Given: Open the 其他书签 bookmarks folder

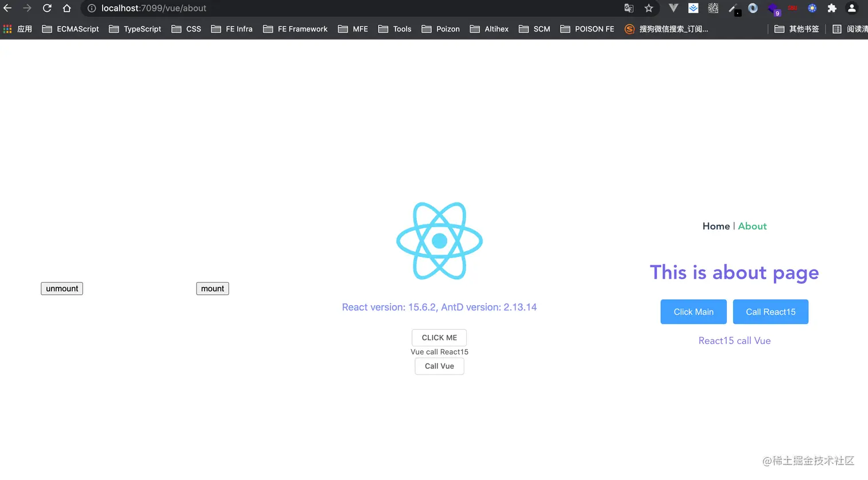Looking at the screenshot, I should (796, 29).
